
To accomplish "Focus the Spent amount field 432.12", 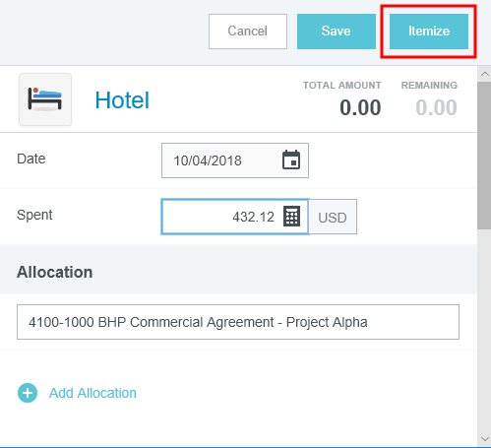I will pyautogui.click(x=235, y=217).
